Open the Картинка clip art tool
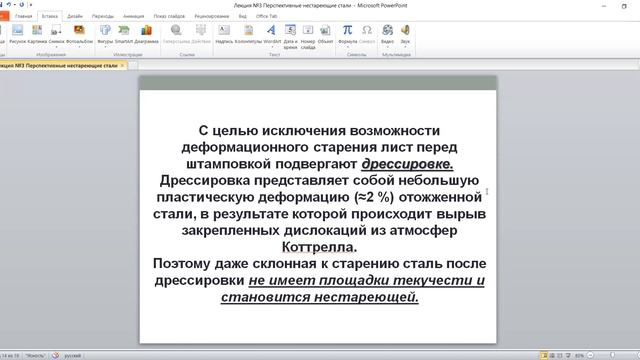640x360 pixels. (37, 33)
